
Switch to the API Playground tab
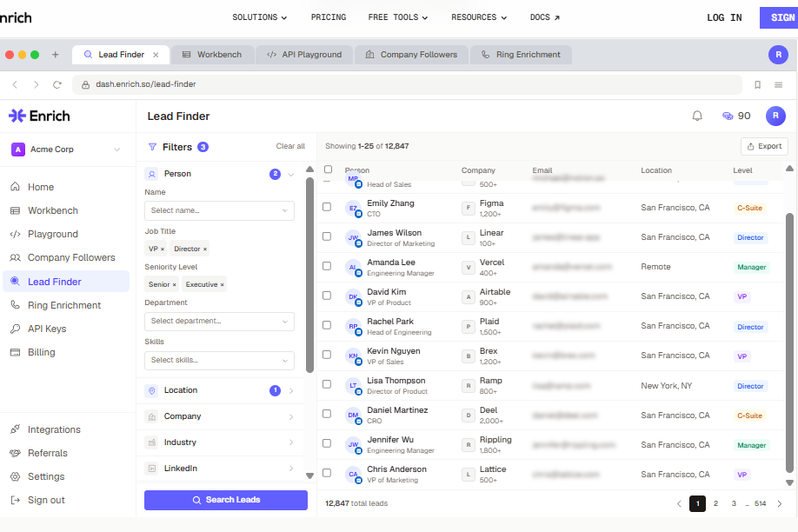[304, 55]
